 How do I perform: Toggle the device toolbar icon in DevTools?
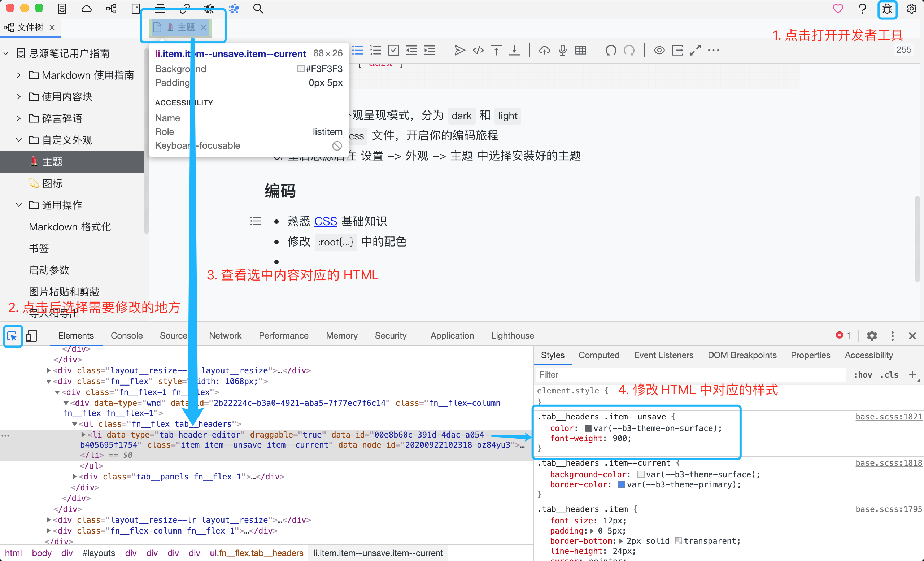31,336
